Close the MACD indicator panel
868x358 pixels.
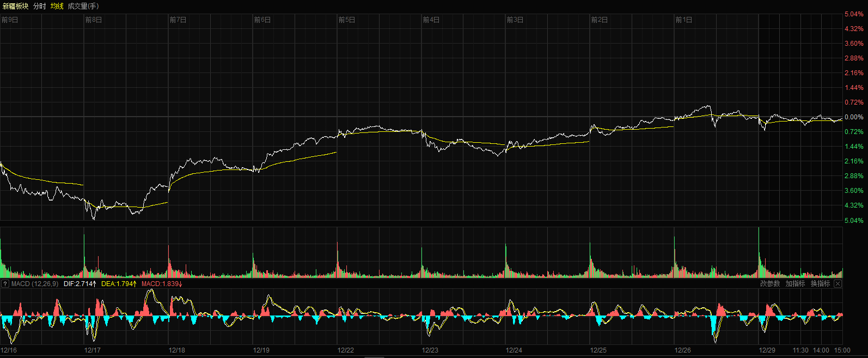[x=838, y=284]
